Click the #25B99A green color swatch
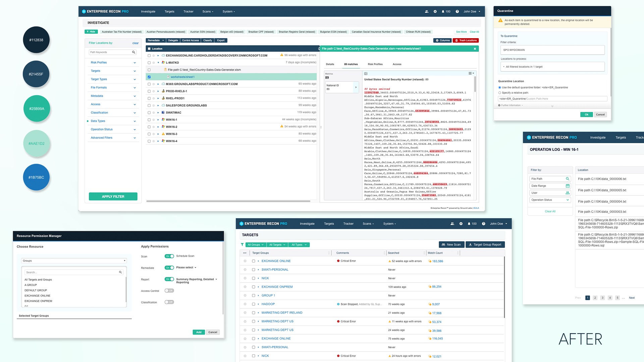 37,109
